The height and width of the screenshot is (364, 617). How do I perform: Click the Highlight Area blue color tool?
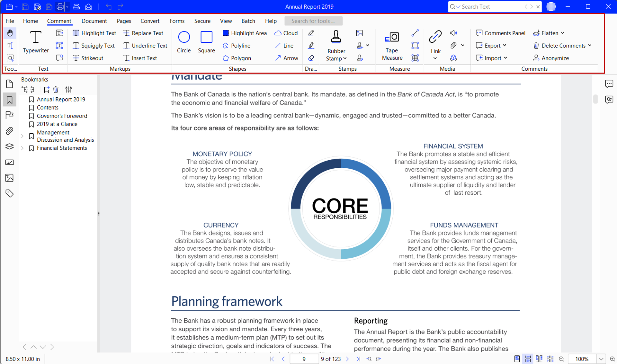[244, 33]
